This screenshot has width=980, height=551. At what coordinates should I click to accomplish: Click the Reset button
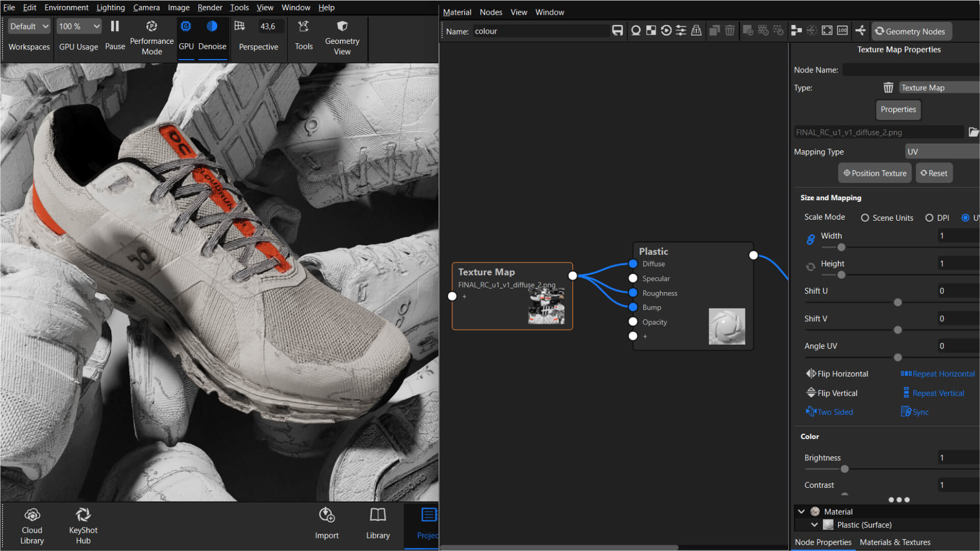(x=934, y=173)
